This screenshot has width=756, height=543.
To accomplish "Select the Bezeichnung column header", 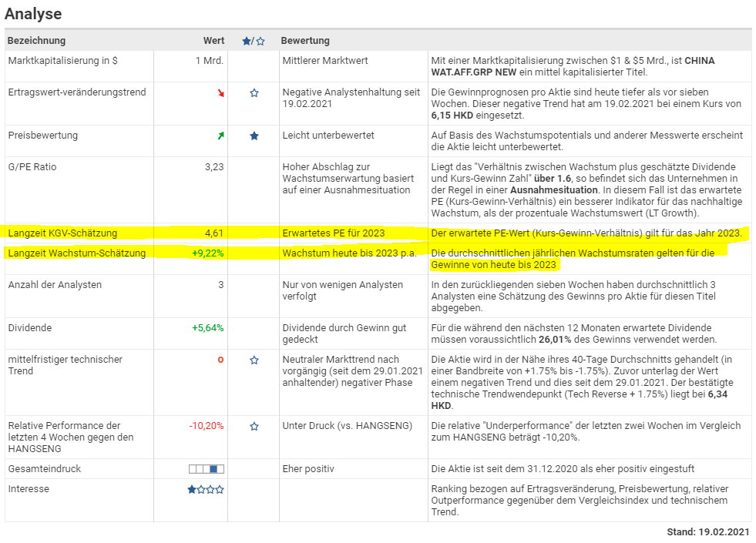I will [x=36, y=41].
